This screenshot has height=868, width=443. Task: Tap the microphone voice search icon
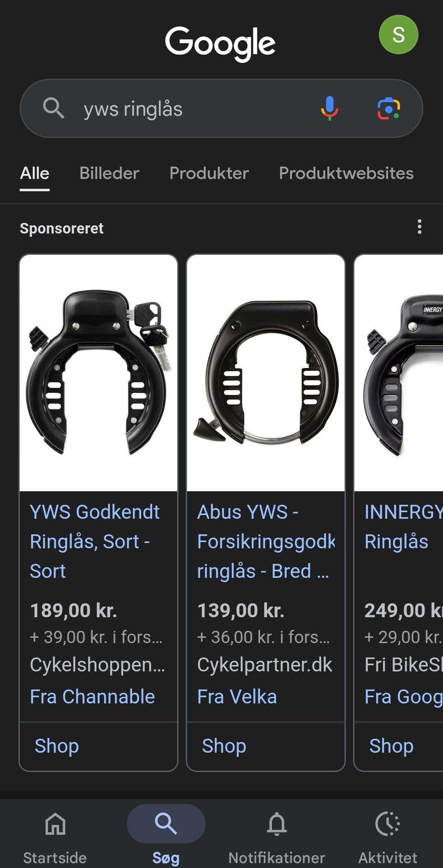(329, 108)
